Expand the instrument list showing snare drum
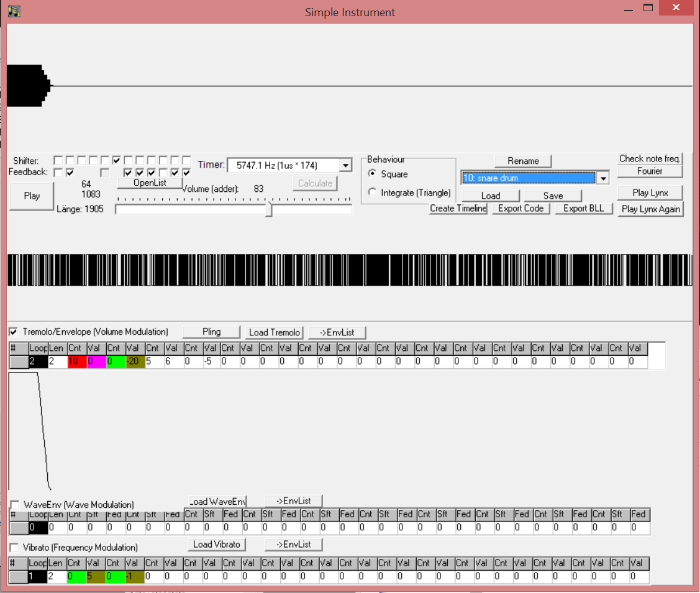The height and width of the screenshot is (593, 700). (x=602, y=178)
